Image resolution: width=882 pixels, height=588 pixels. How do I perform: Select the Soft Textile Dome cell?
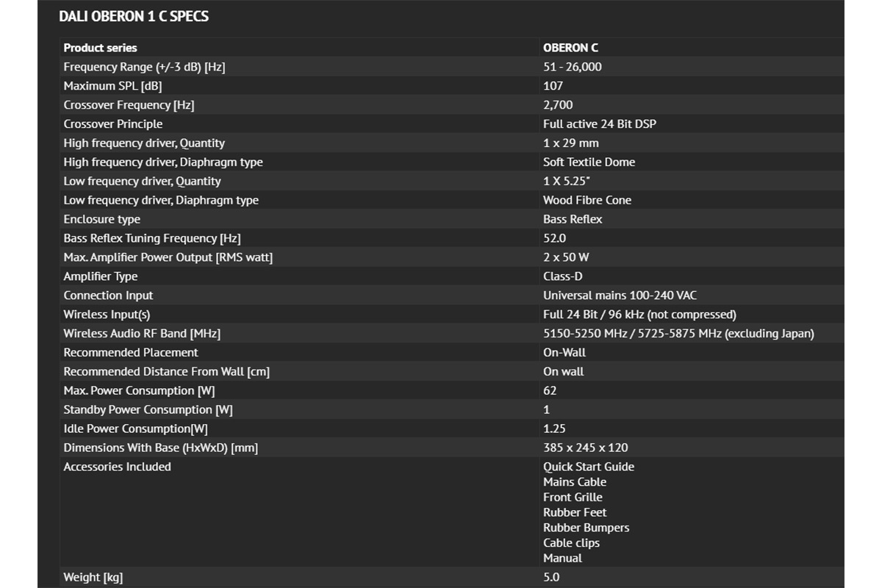589,162
